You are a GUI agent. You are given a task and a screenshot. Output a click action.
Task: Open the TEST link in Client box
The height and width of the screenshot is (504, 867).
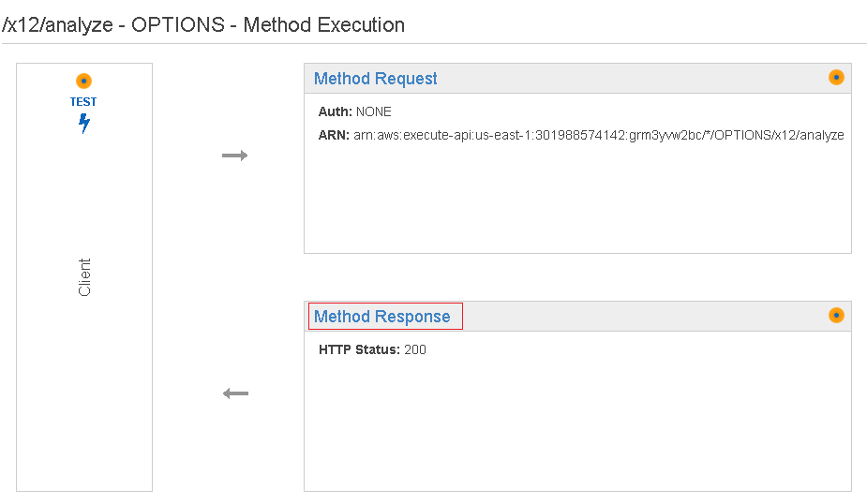point(83,101)
